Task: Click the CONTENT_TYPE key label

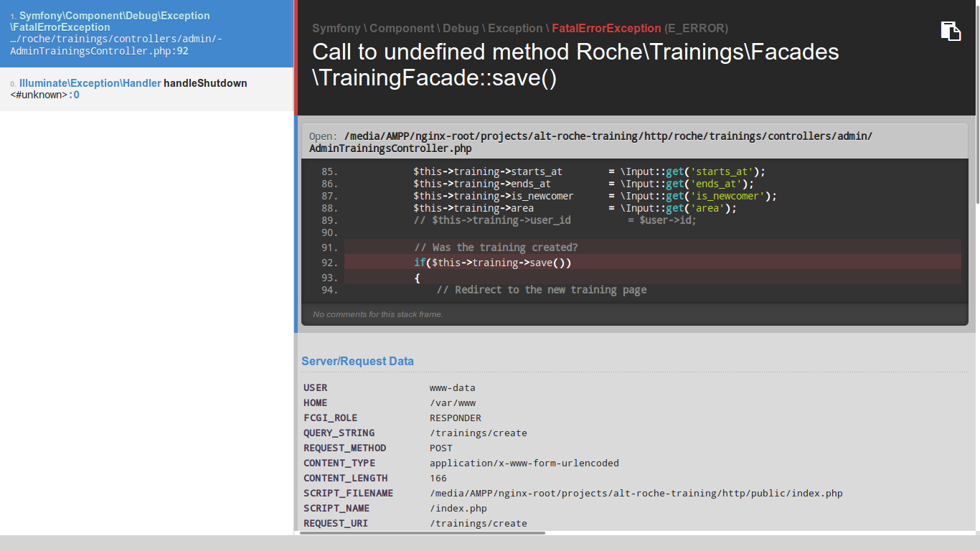Action: (339, 463)
